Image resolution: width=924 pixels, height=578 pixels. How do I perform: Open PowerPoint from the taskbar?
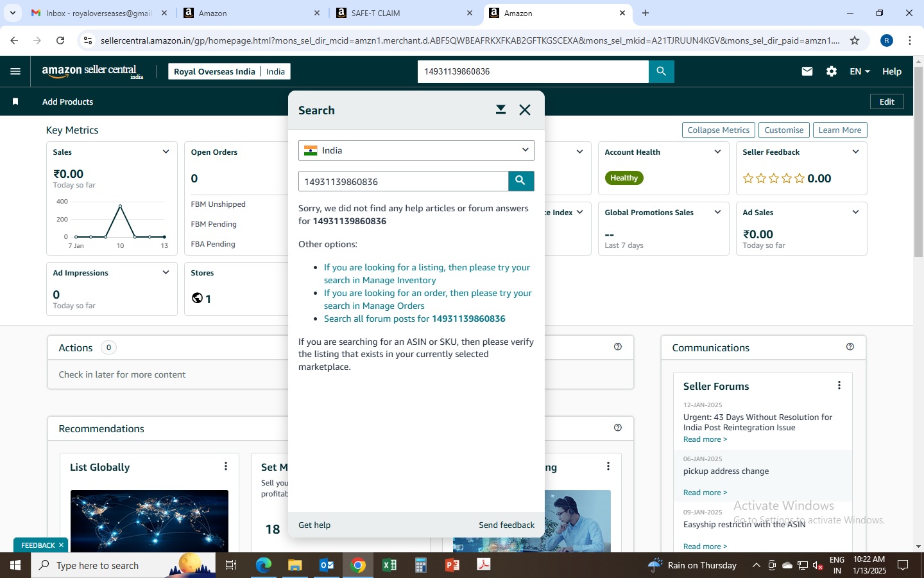tap(452, 565)
